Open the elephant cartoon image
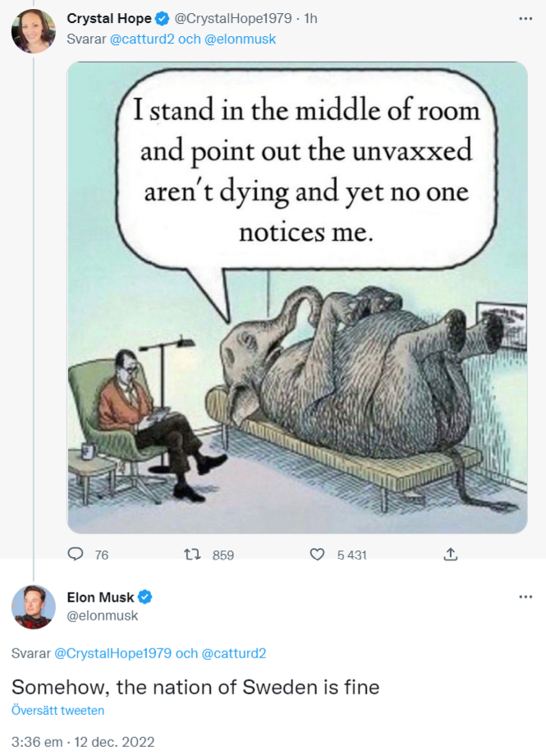 point(296,297)
